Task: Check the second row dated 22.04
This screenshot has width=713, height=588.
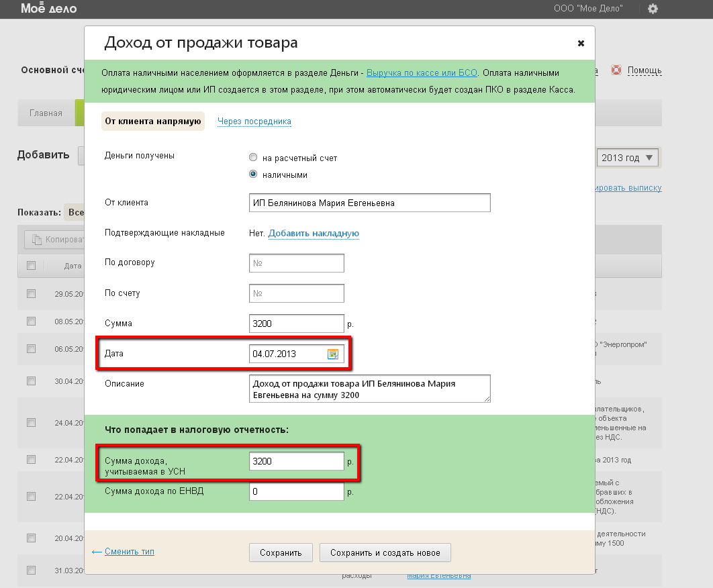Action: tap(31, 497)
